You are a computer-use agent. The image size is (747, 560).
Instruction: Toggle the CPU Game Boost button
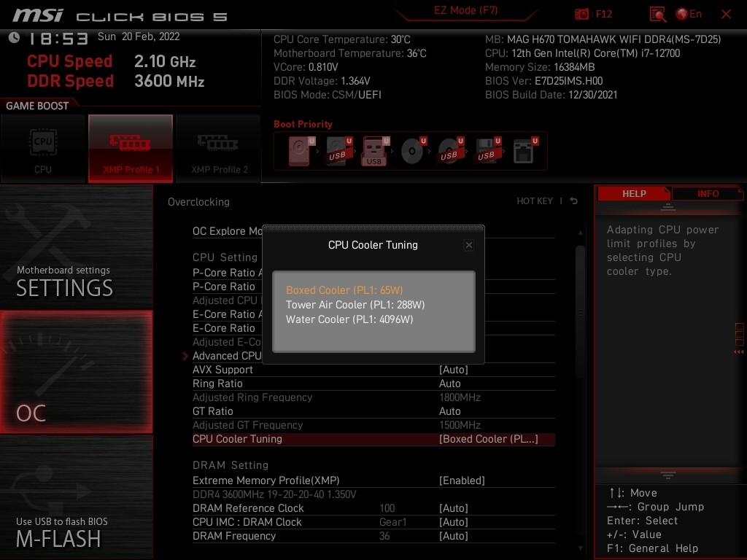click(x=43, y=149)
